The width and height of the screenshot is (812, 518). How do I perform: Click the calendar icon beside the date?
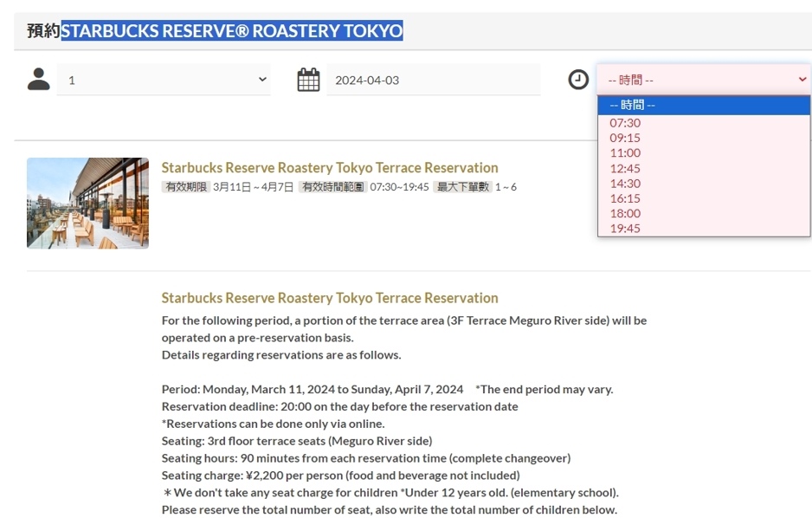[x=308, y=80]
